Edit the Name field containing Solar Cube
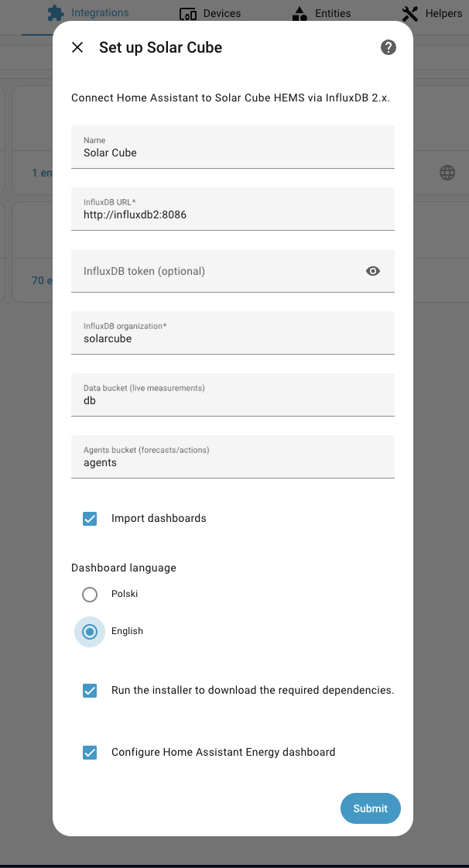469x868 pixels. pyautogui.click(x=233, y=146)
